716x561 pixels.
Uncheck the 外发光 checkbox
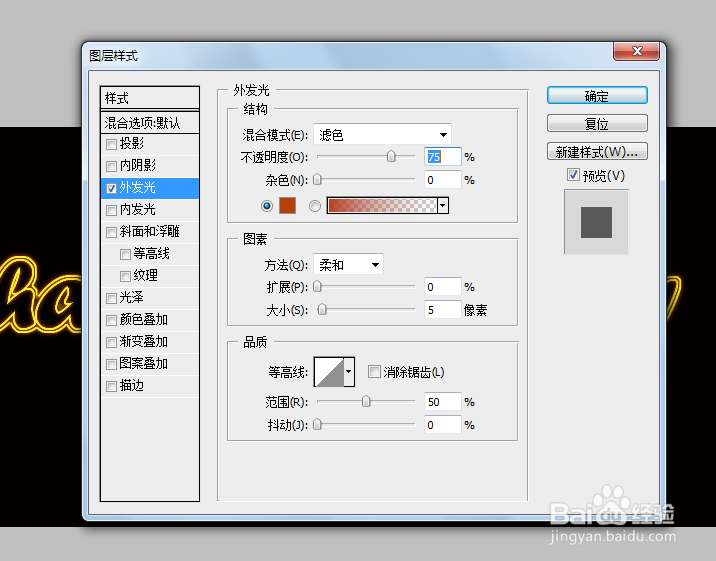pos(111,188)
